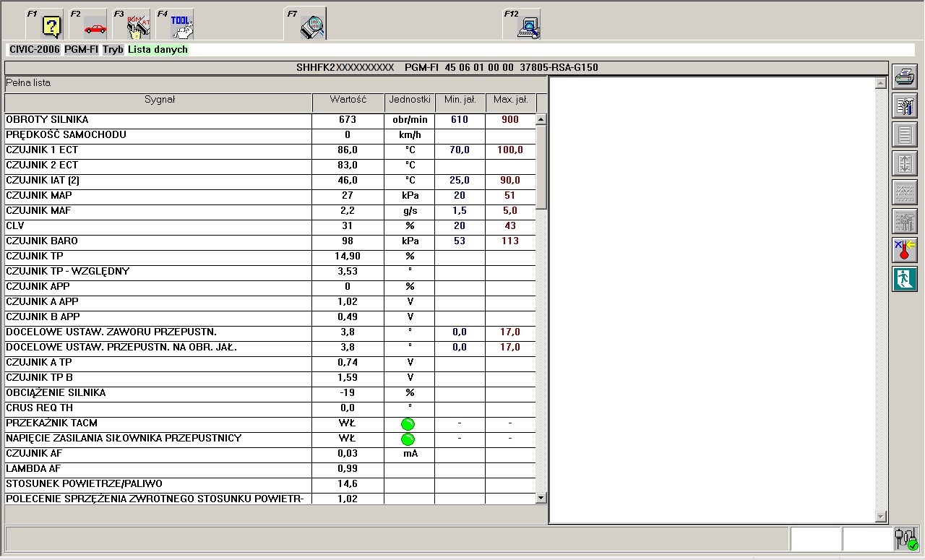This screenshot has width=925, height=560.
Task: Select DOCELOWE USTAW. ZAWORU PRZEPUSTN. row
Action: coord(270,332)
